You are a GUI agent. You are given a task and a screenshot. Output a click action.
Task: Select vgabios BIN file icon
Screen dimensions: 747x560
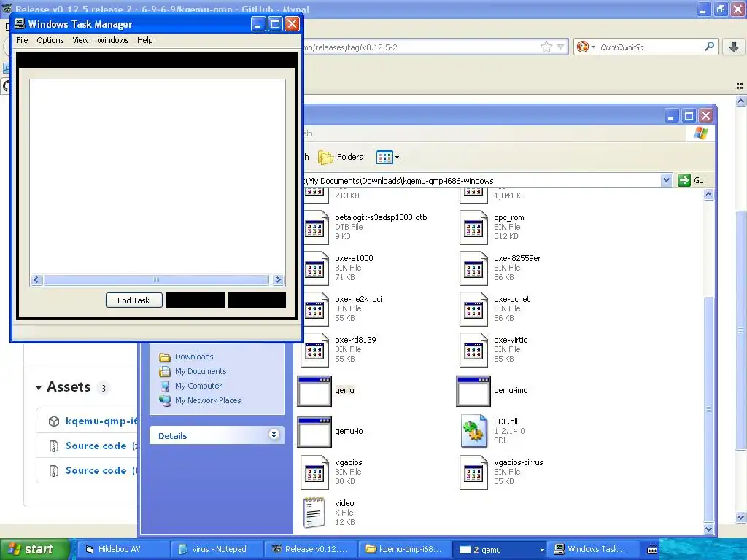(x=315, y=472)
